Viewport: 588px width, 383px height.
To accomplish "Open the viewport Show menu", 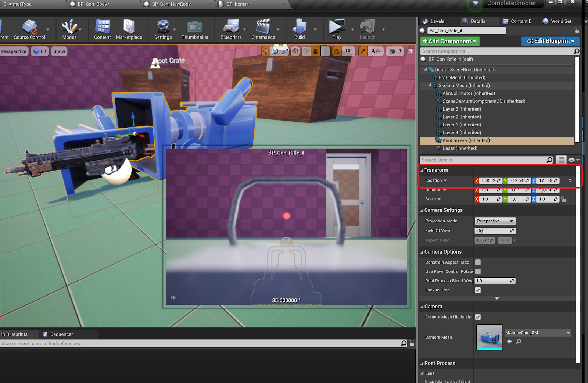I will (59, 51).
